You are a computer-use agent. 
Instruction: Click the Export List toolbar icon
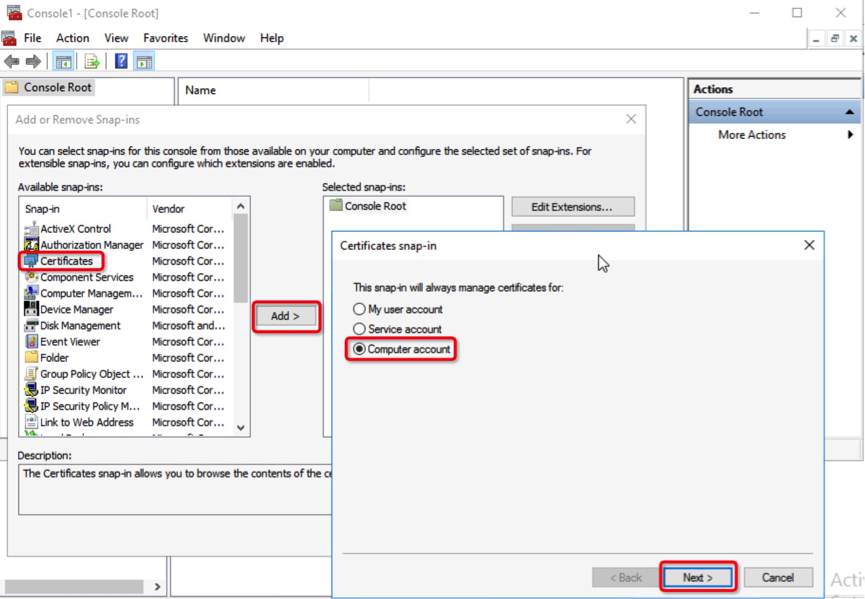(x=92, y=62)
